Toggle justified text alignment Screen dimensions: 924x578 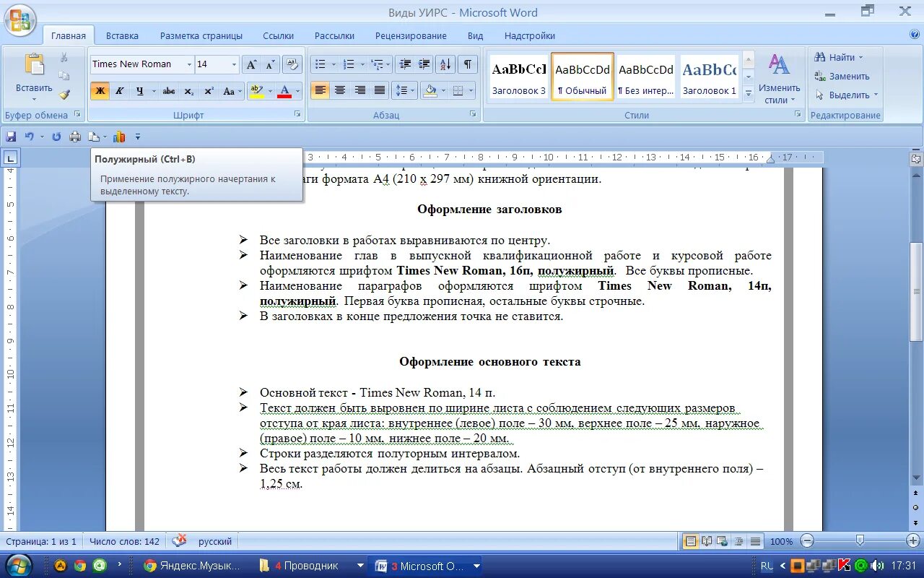pyautogui.click(x=380, y=90)
